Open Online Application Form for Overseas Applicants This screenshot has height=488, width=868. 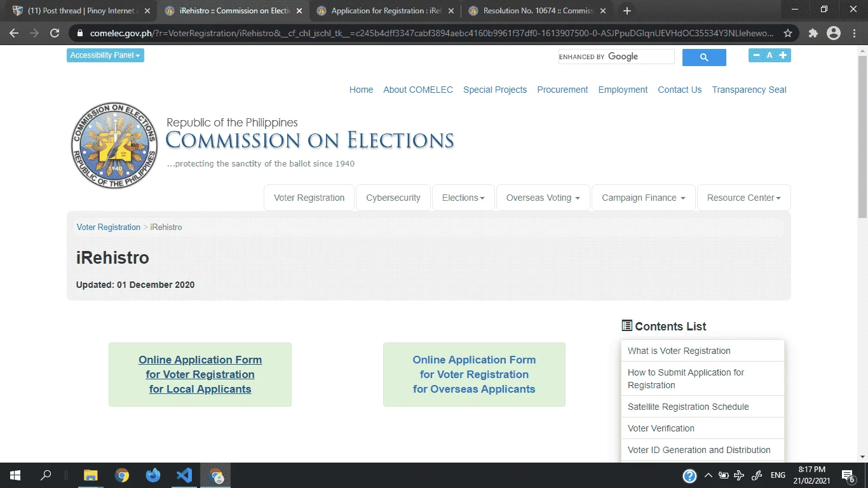[x=474, y=374]
